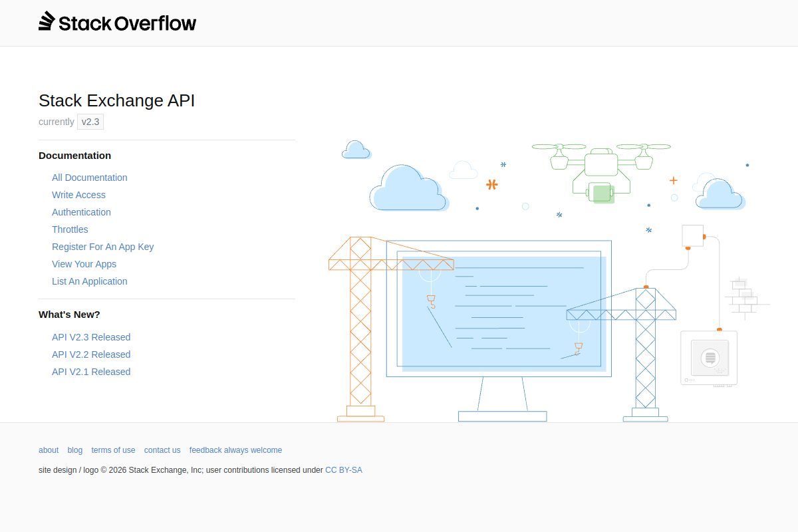Click the monitor screen illustration
The height and width of the screenshot is (532, 798).
499,309
